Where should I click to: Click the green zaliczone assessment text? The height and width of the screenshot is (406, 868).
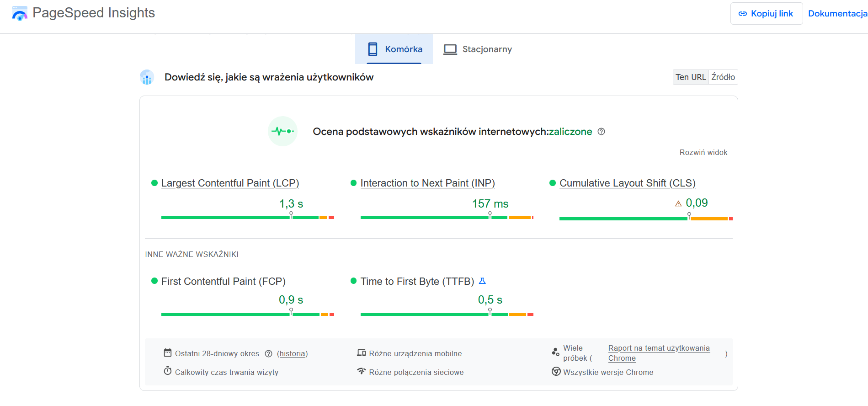[570, 132]
